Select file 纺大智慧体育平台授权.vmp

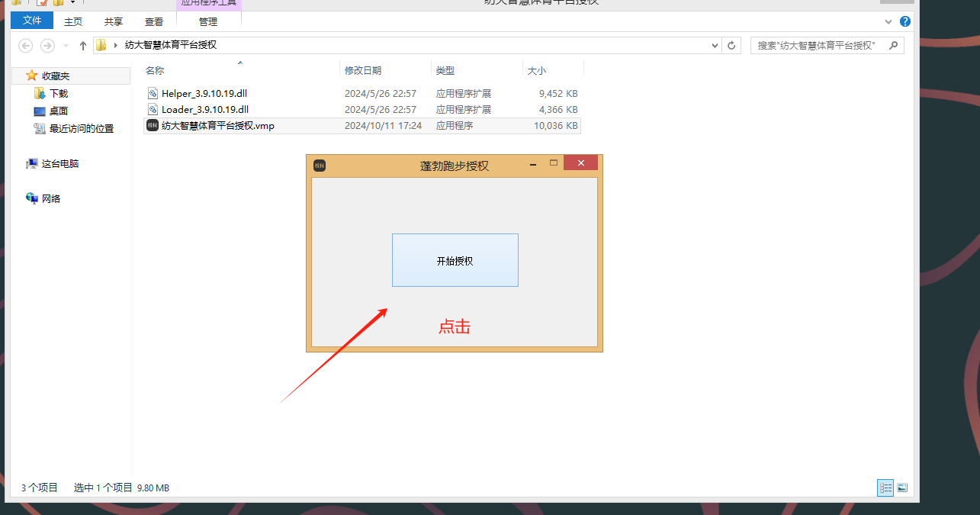[218, 126]
